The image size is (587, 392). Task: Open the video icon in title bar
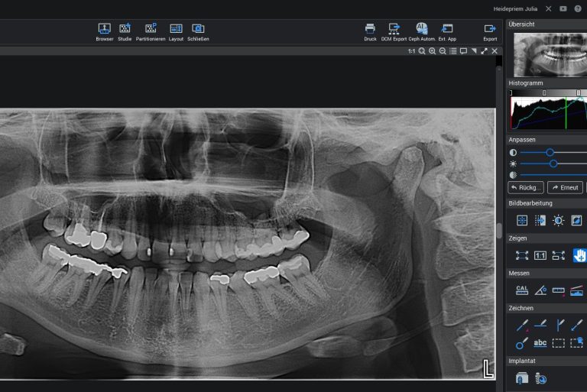pyautogui.click(x=563, y=8)
